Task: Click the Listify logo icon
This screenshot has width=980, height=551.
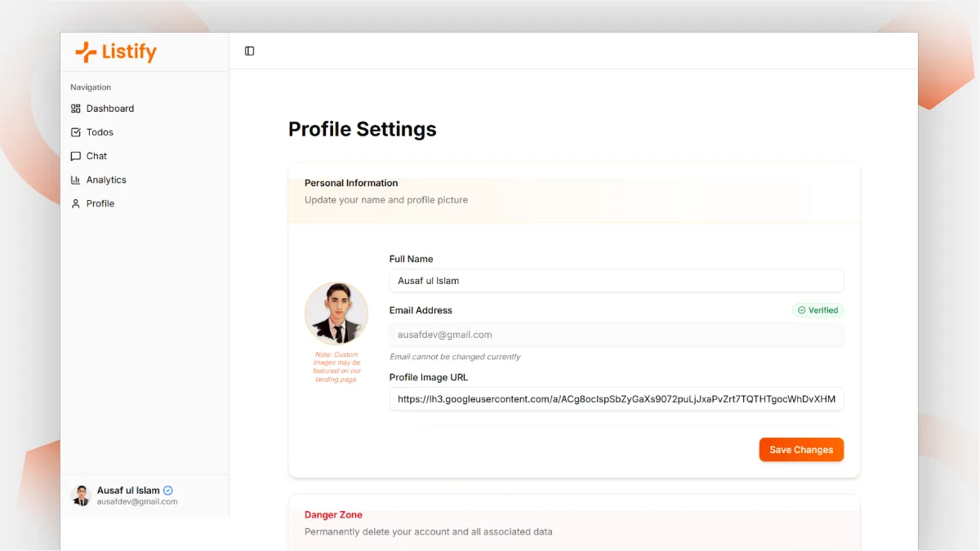Action: tap(86, 52)
